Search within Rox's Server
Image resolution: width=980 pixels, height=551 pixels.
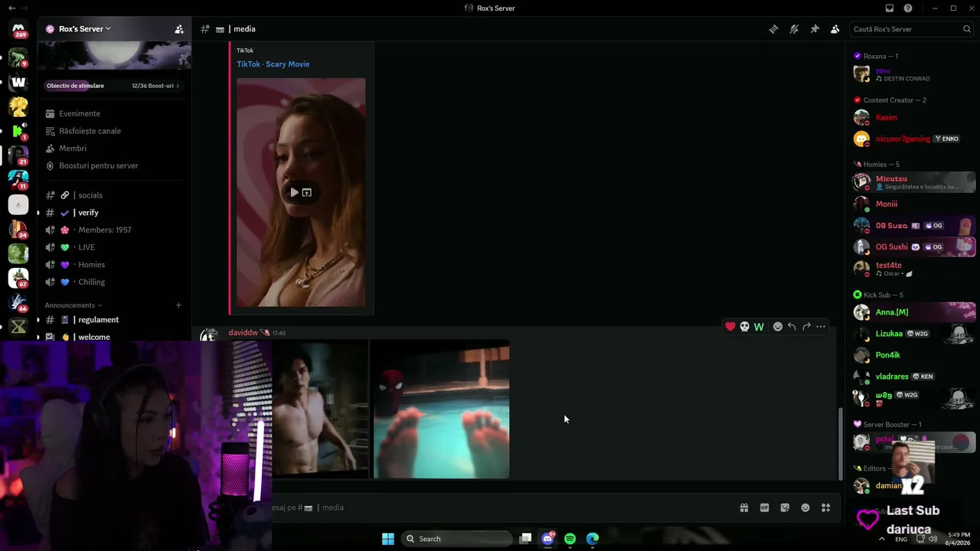(x=911, y=29)
